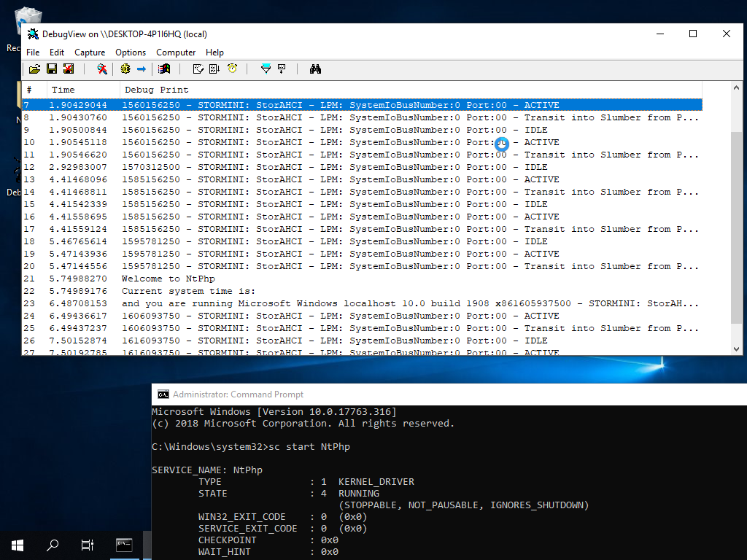Click the Debug Print column header

click(411, 90)
